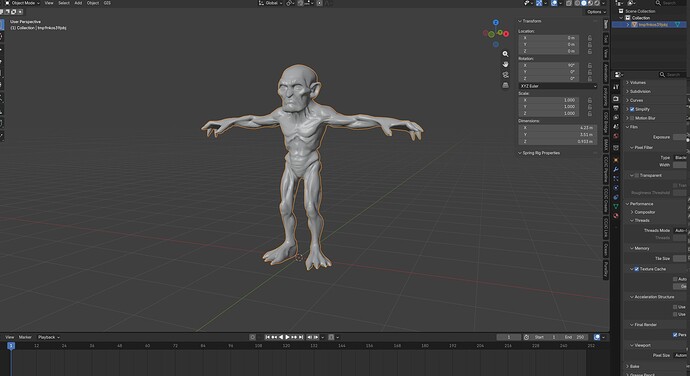Open the Select menu in the viewport header

coord(64,3)
